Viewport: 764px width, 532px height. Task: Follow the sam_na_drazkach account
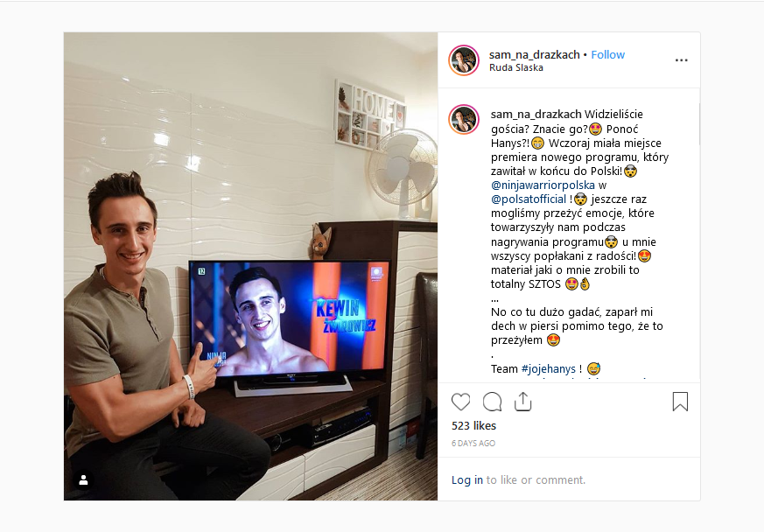[x=607, y=54]
